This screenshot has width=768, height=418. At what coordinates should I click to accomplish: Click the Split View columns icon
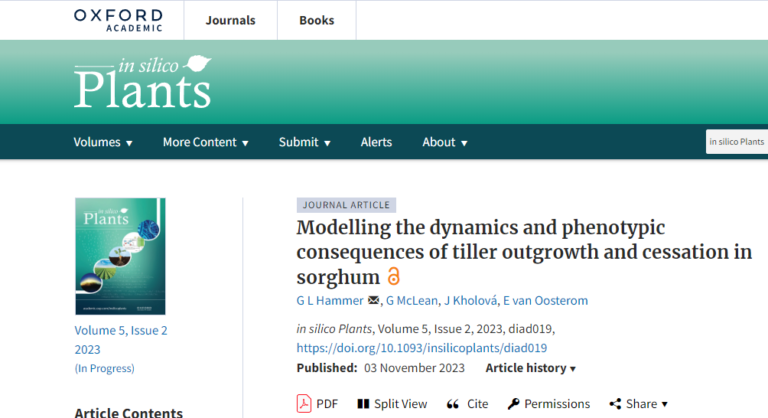coord(363,404)
